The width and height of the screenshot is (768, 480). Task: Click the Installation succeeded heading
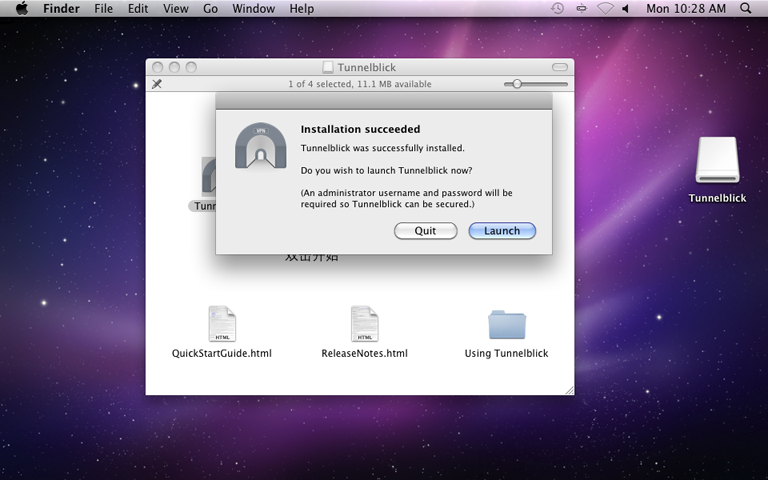point(360,129)
